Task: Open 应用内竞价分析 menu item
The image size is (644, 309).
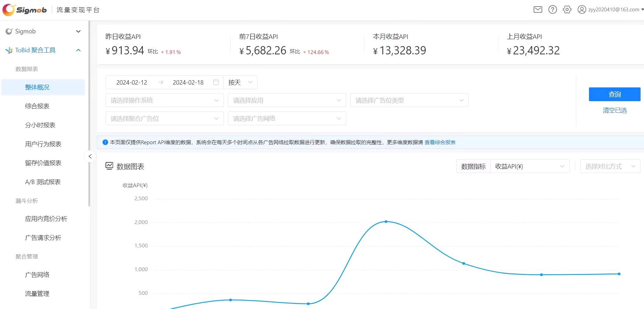Action: tap(46, 219)
